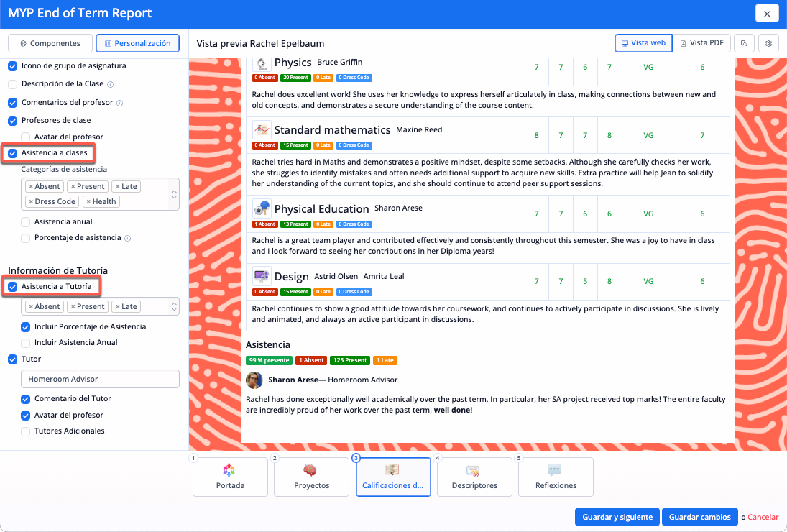Click the Homeroom Advisor text field
This screenshot has height=532, width=787.
[x=100, y=379]
